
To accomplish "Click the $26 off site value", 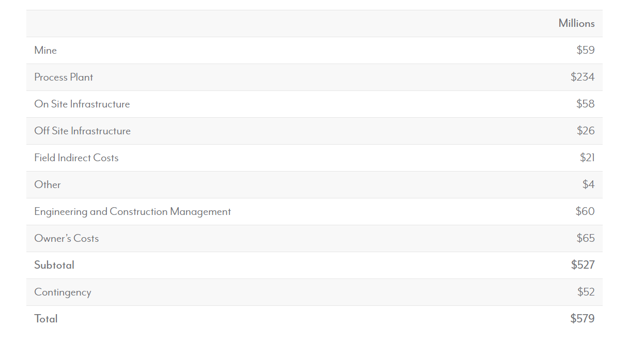I will 586,131.
